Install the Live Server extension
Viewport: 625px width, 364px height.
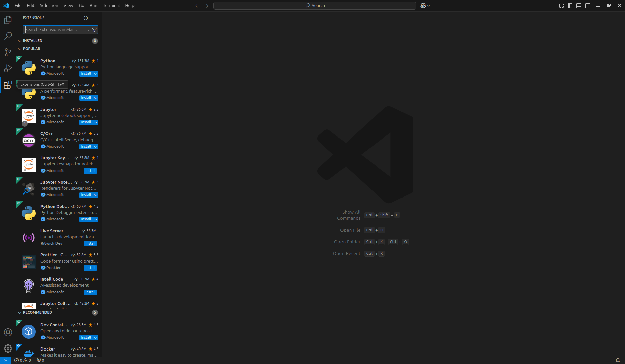coord(90,244)
